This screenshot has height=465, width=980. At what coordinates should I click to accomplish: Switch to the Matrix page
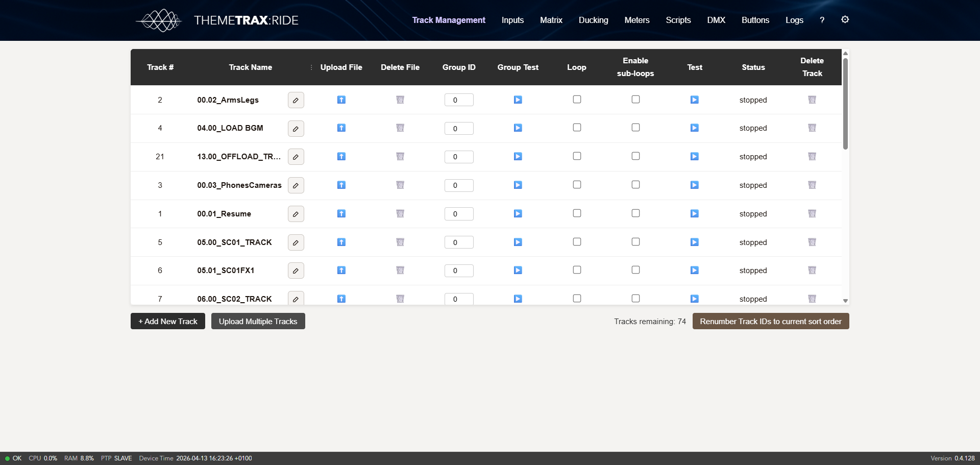(x=551, y=20)
